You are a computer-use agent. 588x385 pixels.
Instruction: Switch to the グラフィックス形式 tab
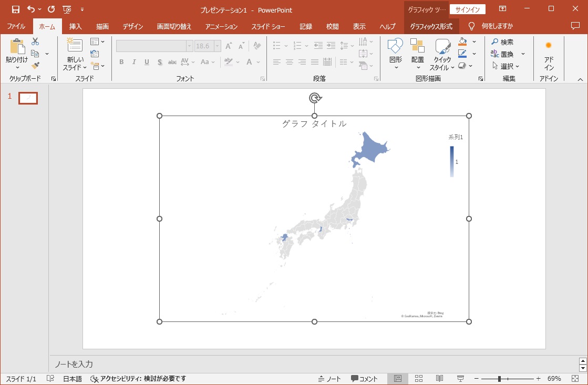(x=431, y=26)
